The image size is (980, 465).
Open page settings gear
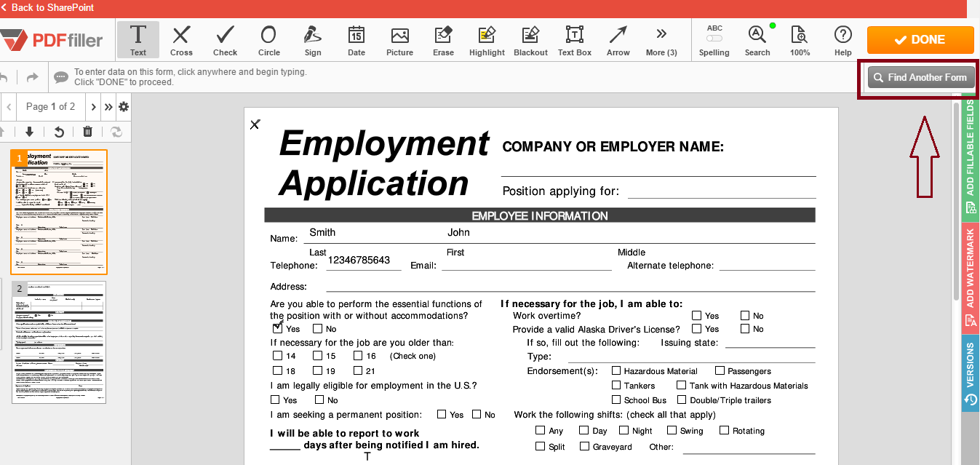click(124, 107)
